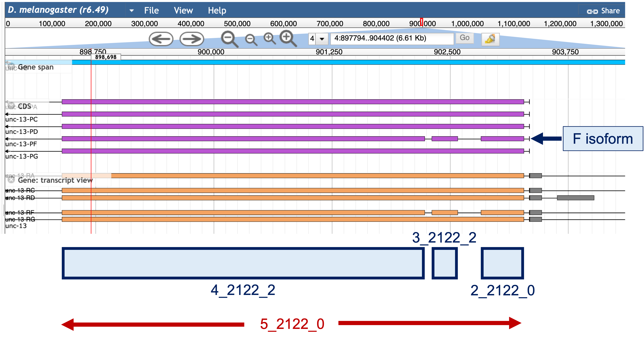Screen dimensions: 644x342
Task: Select unc-13-RF large orange exon
Action: [x=243, y=213]
